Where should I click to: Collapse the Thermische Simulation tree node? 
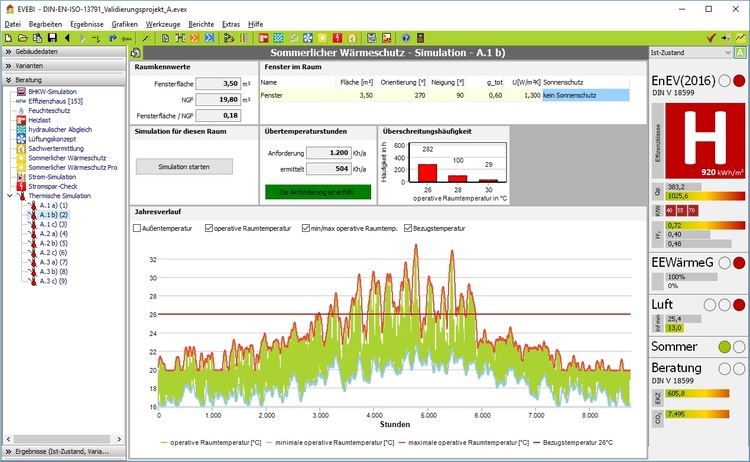[x=9, y=196]
